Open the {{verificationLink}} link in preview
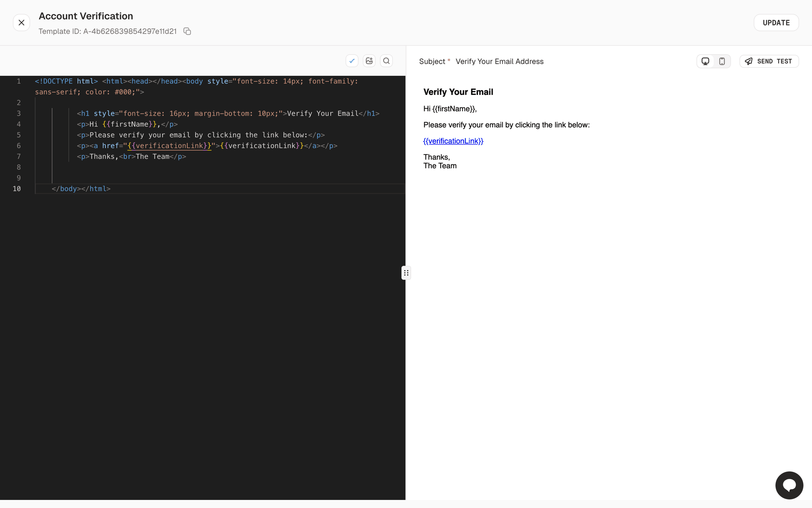This screenshot has width=812, height=508. (453, 141)
